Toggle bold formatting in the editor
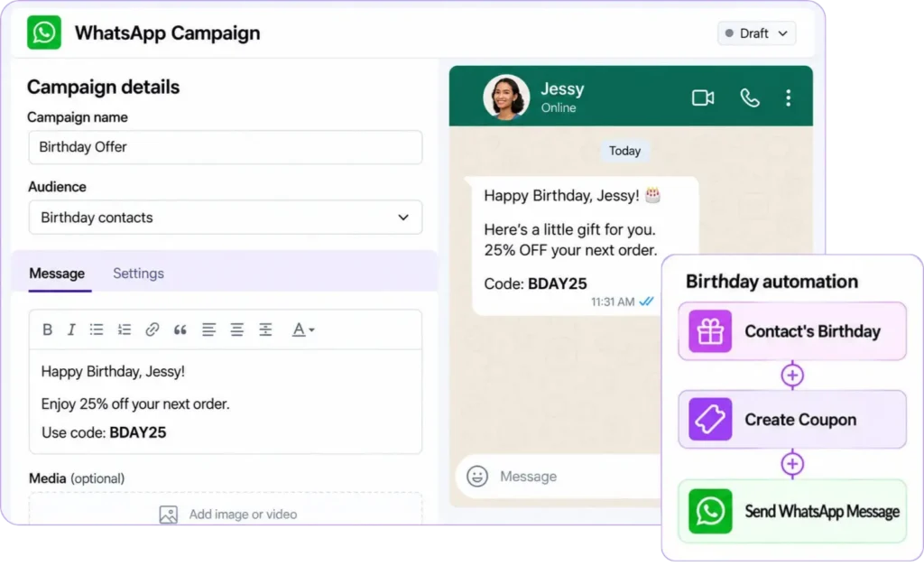 click(x=48, y=329)
